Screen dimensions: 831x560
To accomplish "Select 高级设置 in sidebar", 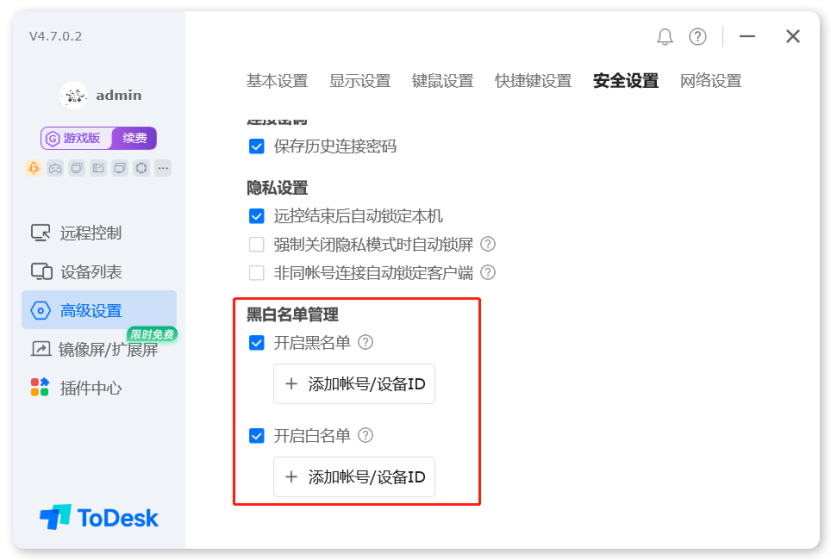I will click(99, 310).
